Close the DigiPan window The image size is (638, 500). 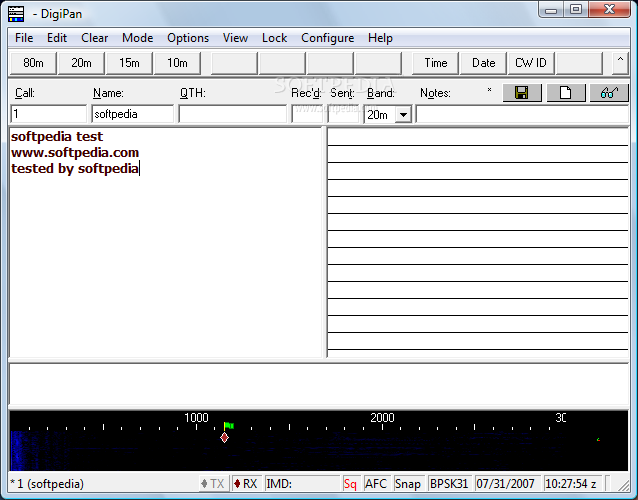point(609,9)
